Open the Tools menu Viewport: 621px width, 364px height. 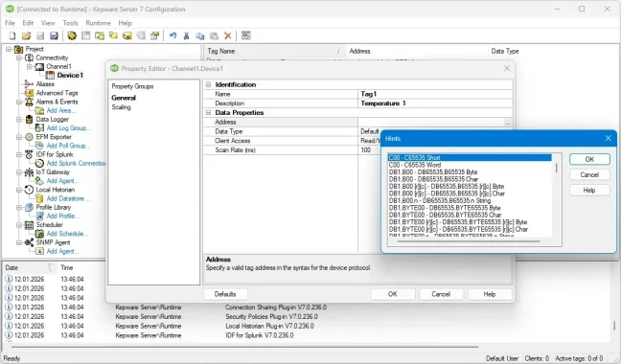coord(70,23)
